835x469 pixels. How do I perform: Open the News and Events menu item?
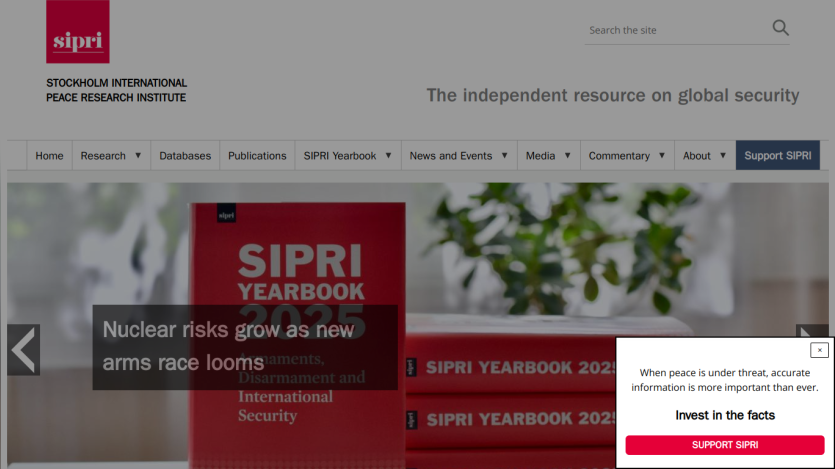[451, 155]
